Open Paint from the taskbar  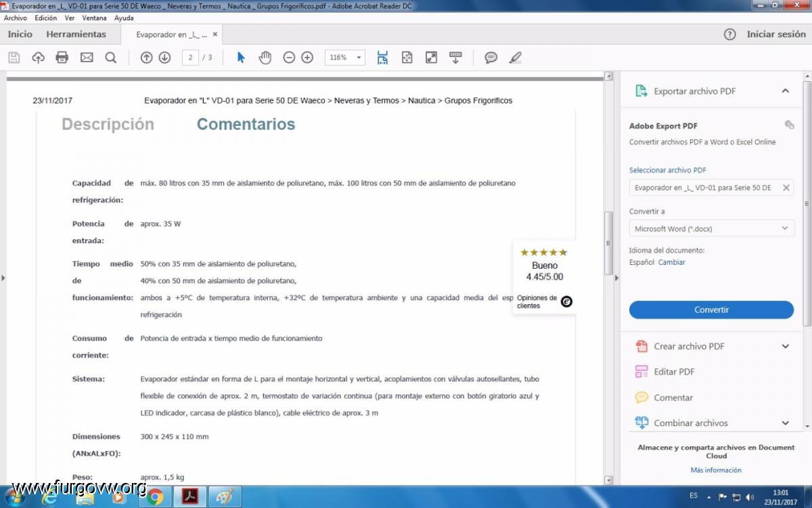coord(225,496)
